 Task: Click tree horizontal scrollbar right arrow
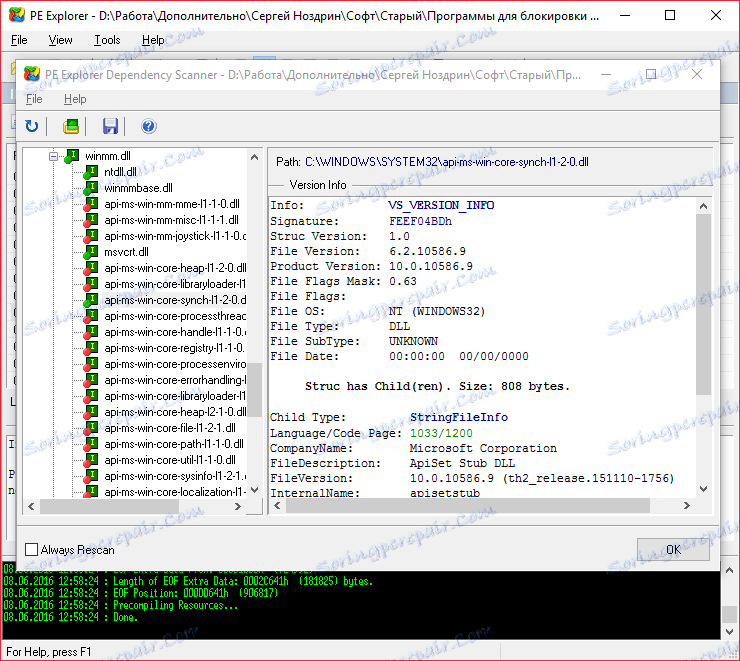(238, 506)
